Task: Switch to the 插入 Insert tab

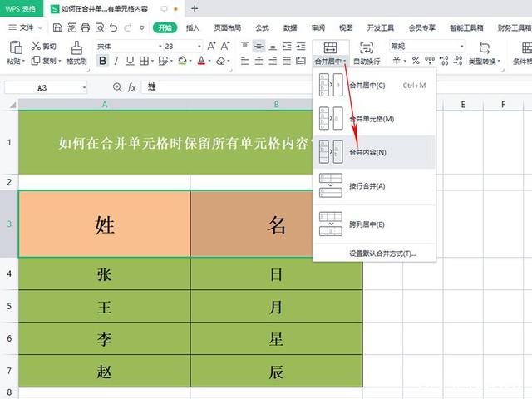Action: tap(193, 27)
